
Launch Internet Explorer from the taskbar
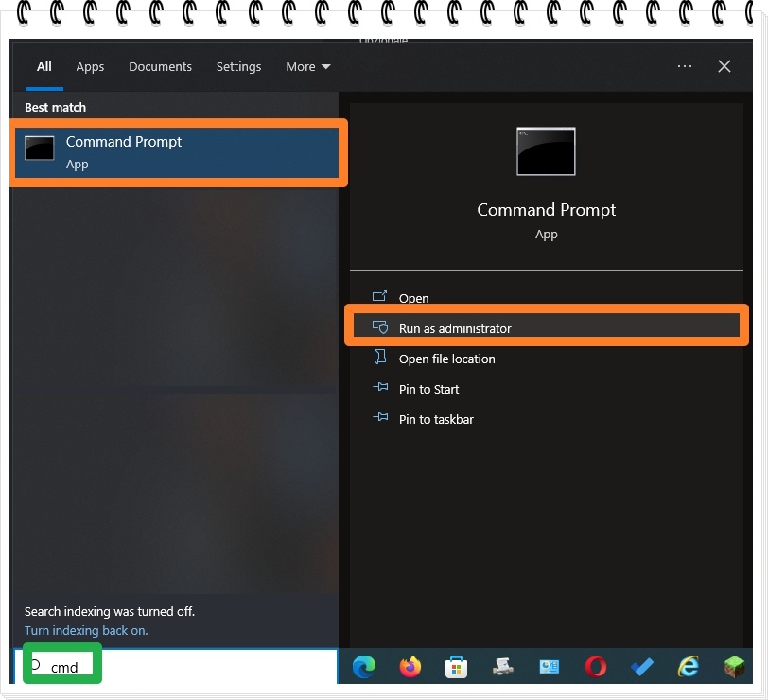click(x=688, y=667)
